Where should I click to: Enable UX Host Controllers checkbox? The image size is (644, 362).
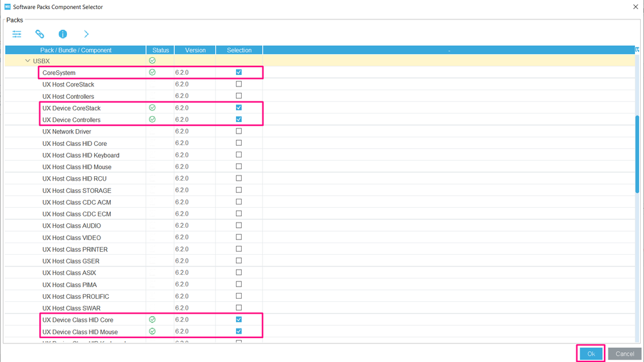pos(239,96)
